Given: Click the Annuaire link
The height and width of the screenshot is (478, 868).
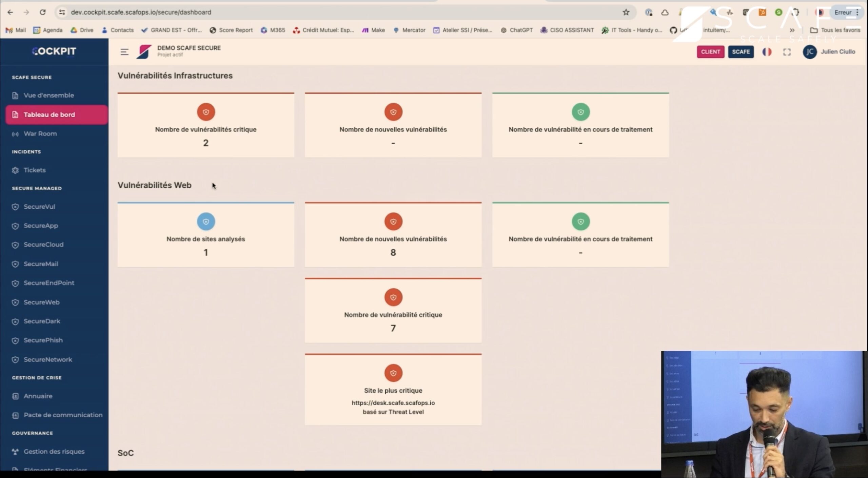Looking at the screenshot, I should pyautogui.click(x=38, y=396).
